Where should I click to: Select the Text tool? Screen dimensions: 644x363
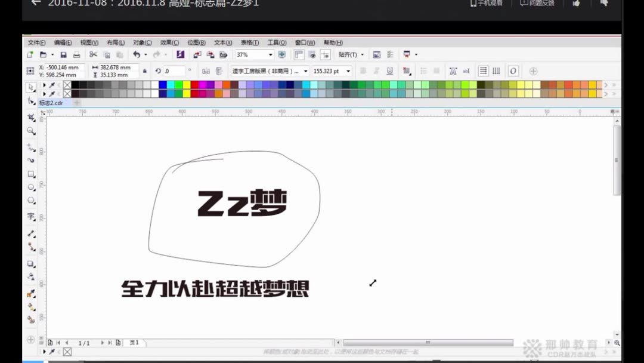[31, 216]
